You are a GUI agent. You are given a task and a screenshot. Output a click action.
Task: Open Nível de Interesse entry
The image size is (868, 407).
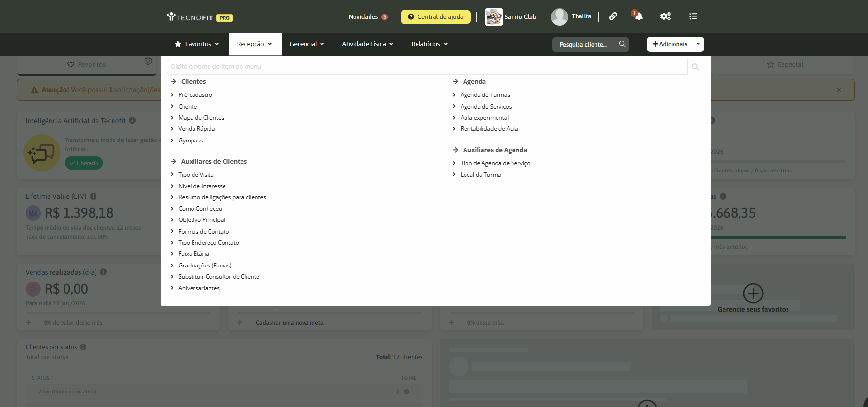202,186
